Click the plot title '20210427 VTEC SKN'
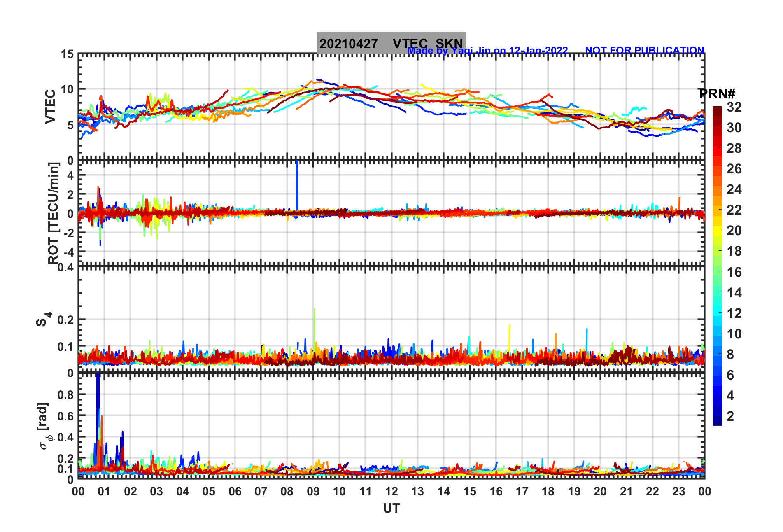 point(391,43)
